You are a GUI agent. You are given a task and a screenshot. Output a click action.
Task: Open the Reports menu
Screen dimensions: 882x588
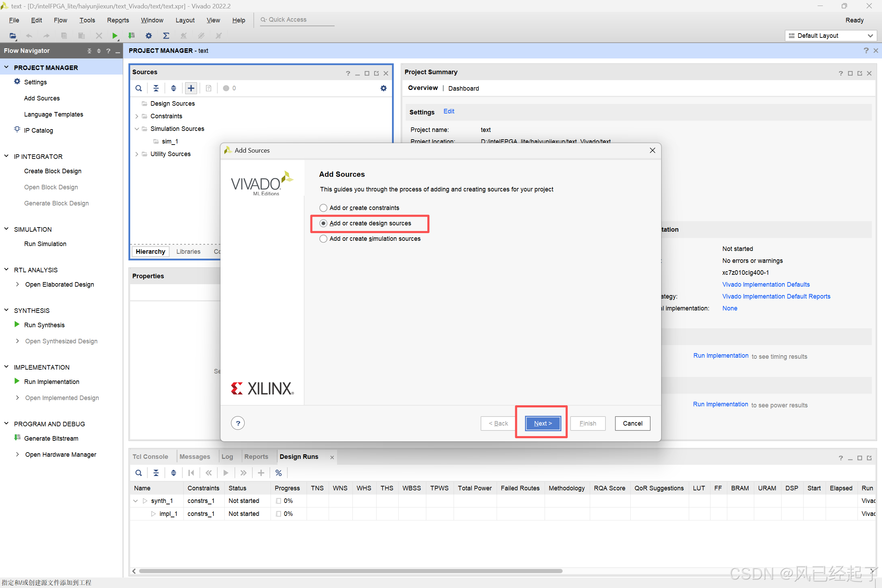pyautogui.click(x=118, y=20)
